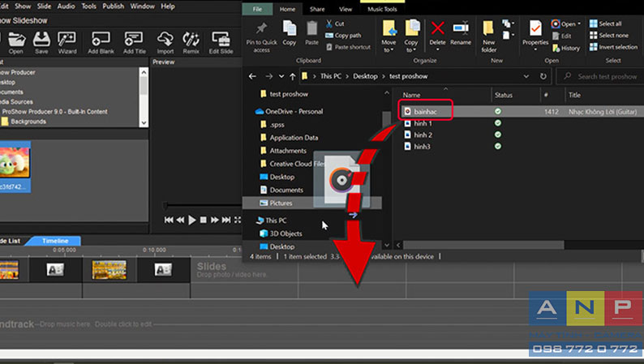The height and width of the screenshot is (364, 644).
Task: Click the Search test proshow field
Action: pyautogui.click(x=600, y=76)
